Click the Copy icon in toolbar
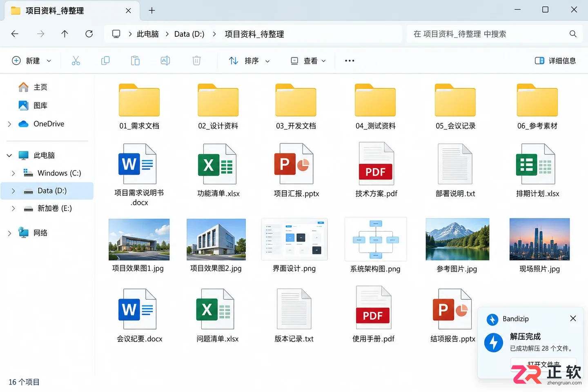 click(x=105, y=61)
